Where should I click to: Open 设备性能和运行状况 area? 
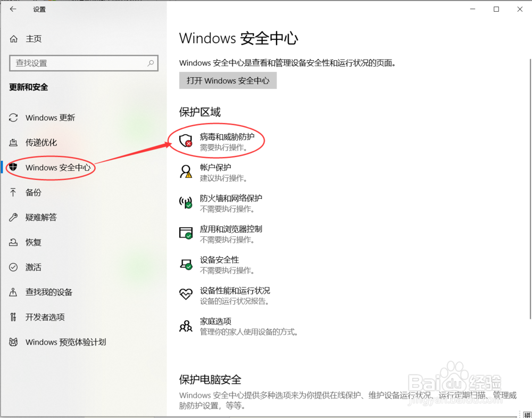pyautogui.click(x=225, y=296)
